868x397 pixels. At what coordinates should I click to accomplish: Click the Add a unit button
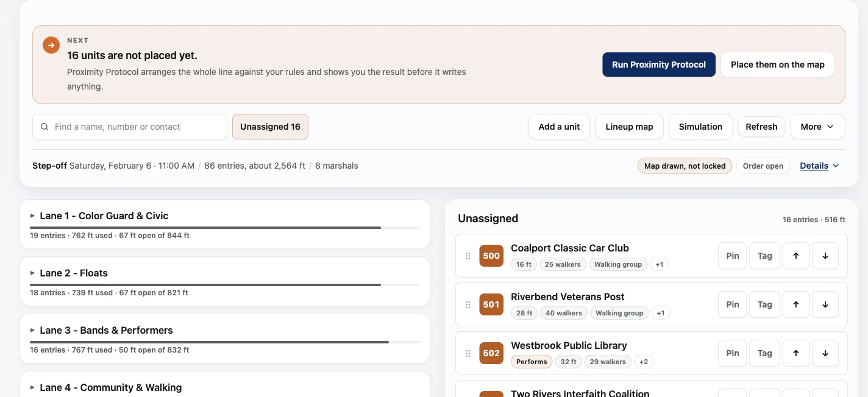559,127
